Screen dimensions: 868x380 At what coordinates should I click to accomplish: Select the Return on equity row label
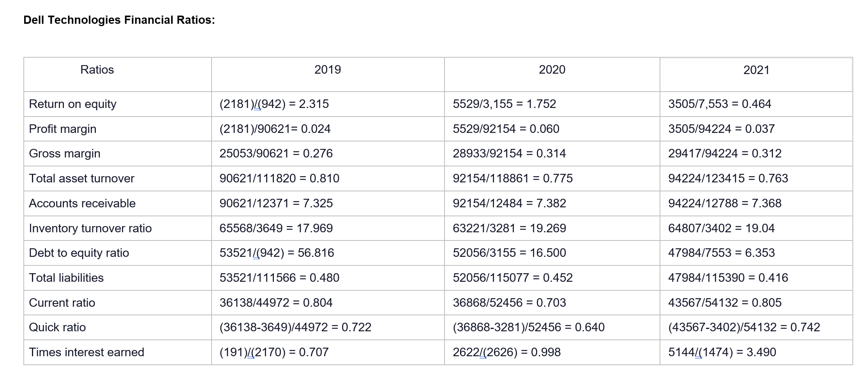[x=73, y=104]
